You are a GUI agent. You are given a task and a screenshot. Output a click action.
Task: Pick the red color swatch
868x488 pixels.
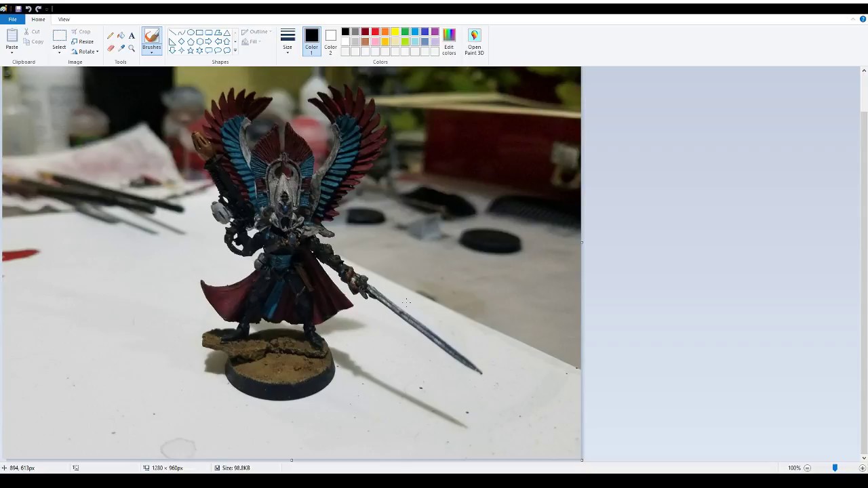[x=375, y=32]
